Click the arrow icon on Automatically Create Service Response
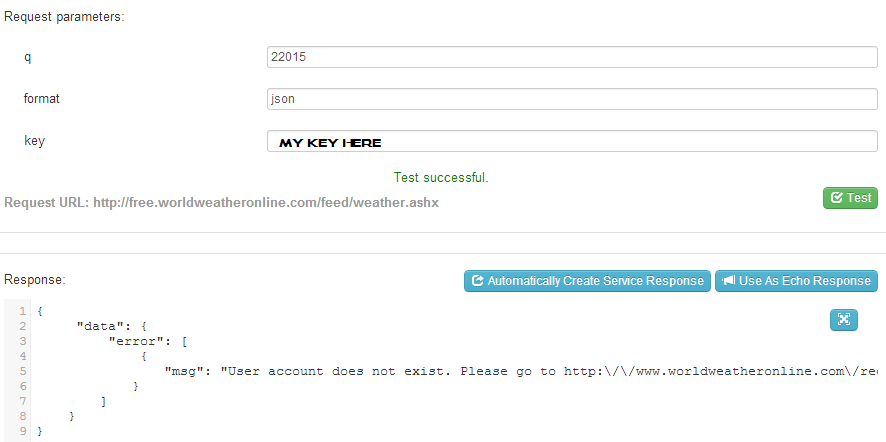886x442 pixels. (477, 281)
